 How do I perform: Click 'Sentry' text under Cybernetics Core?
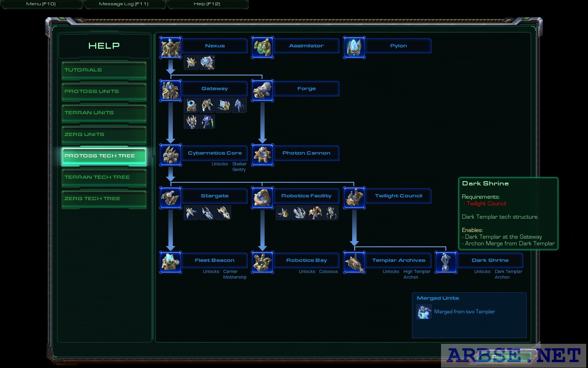tap(239, 170)
